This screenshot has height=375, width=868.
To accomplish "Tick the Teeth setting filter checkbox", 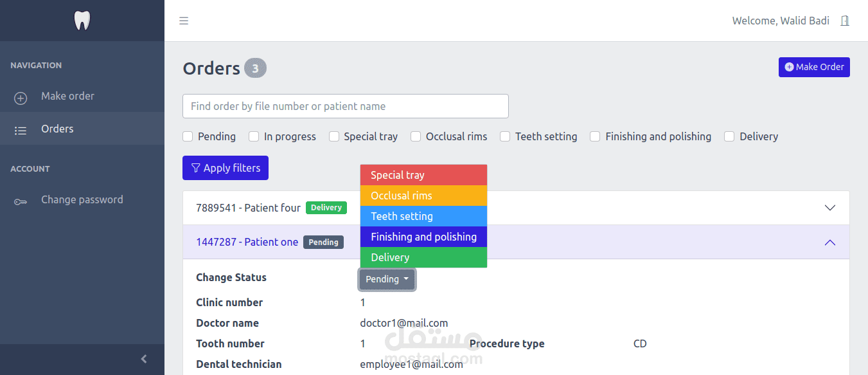I will tap(505, 136).
